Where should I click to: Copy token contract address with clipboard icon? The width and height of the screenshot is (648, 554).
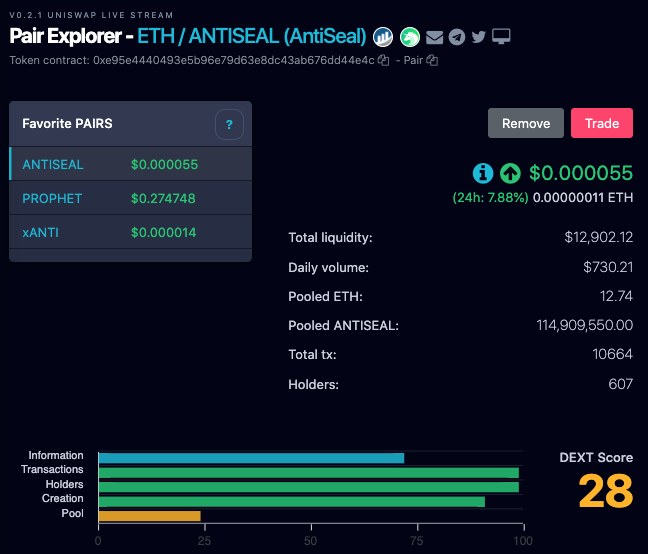384,60
